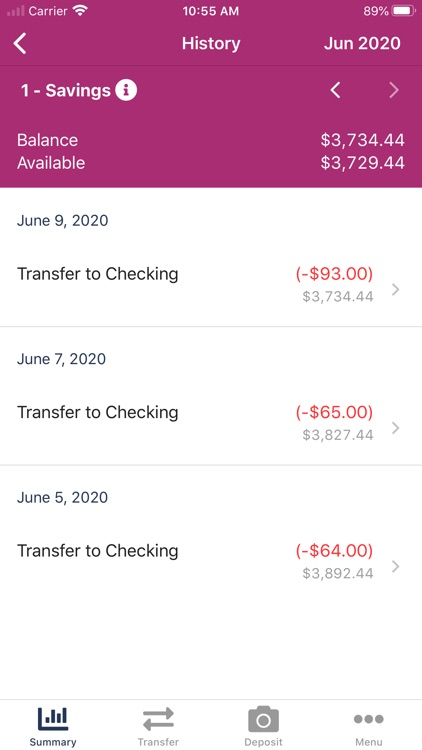Tap the History title

tap(211, 44)
